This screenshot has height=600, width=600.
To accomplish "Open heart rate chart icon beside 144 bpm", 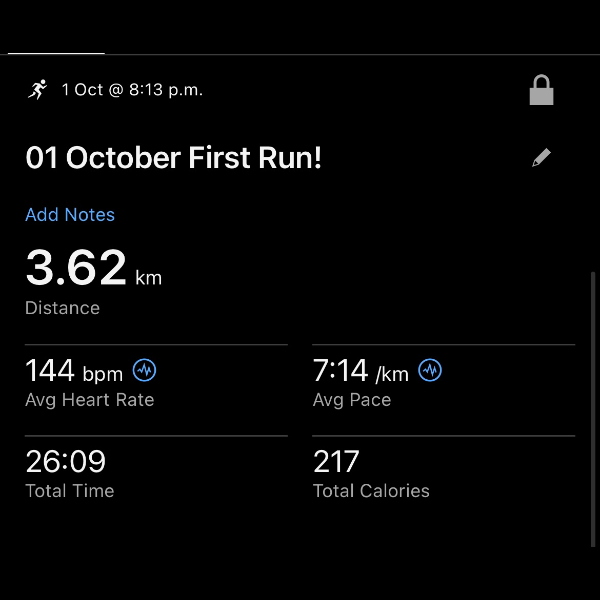I will pyautogui.click(x=145, y=371).
